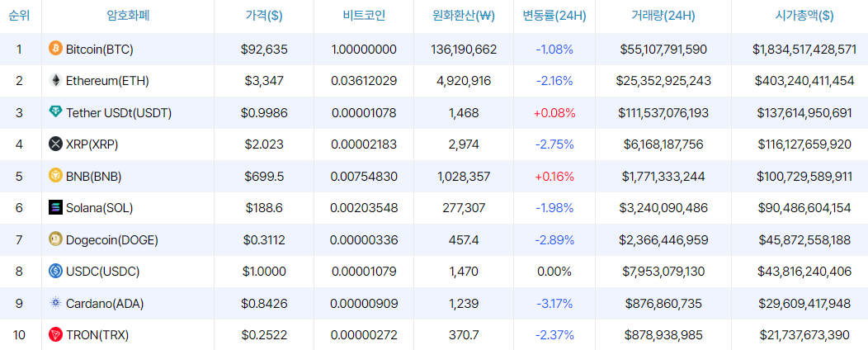Sort by 시가총액($) column header
This screenshot has height=350, width=868.
804,16
